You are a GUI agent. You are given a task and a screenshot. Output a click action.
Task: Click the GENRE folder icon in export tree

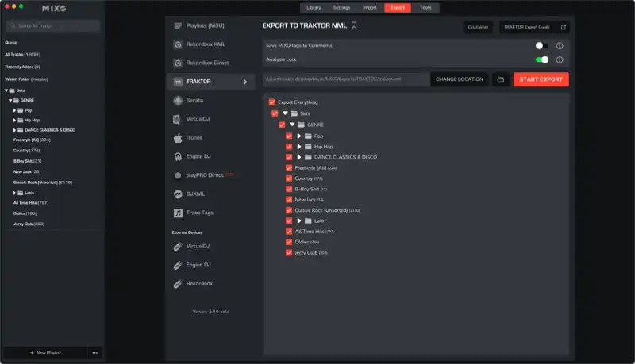(x=301, y=125)
